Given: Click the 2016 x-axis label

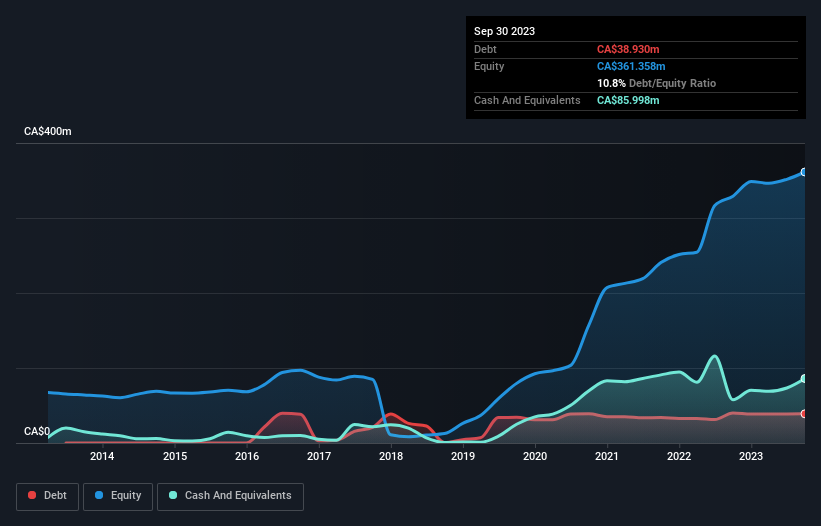Looking at the screenshot, I should point(247,456).
